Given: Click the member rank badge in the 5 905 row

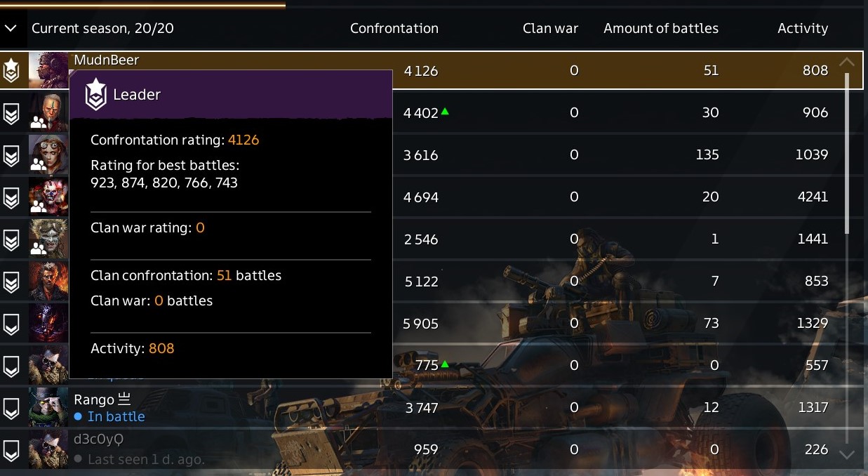Looking at the screenshot, I should (11, 324).
